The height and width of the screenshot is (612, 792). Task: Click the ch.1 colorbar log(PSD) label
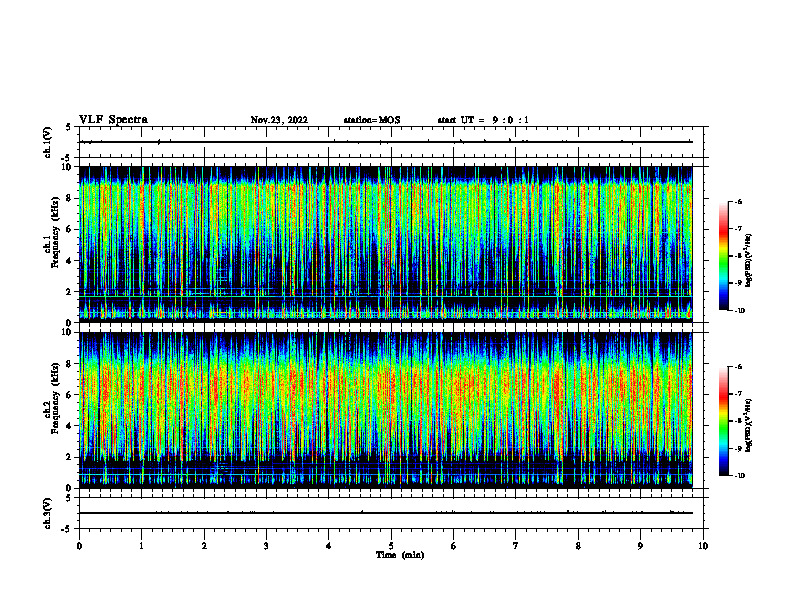[748, 261]
